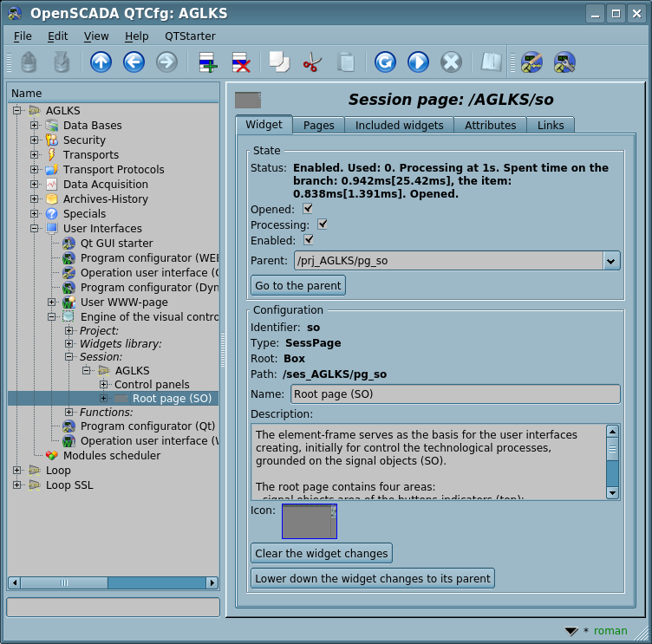The image size is (652, 644).
Task: Launch the wrench tools toolbar icon
Action: click(564, 62)
